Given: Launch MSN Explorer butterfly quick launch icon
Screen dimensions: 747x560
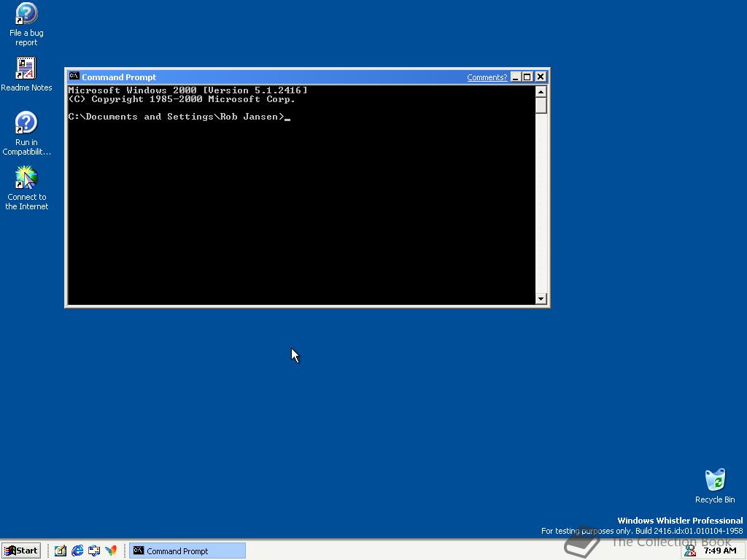Looking at the screenshot, I should click(111, 551).
